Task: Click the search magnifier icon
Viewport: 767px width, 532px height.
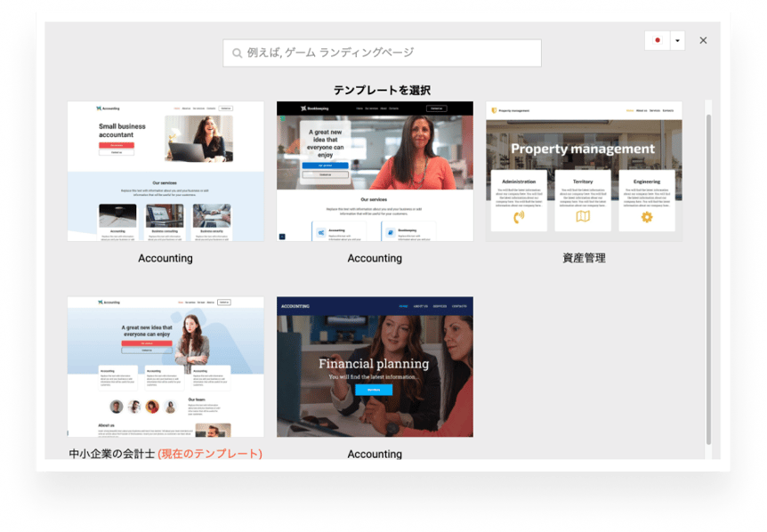Action: pos(235,52)
